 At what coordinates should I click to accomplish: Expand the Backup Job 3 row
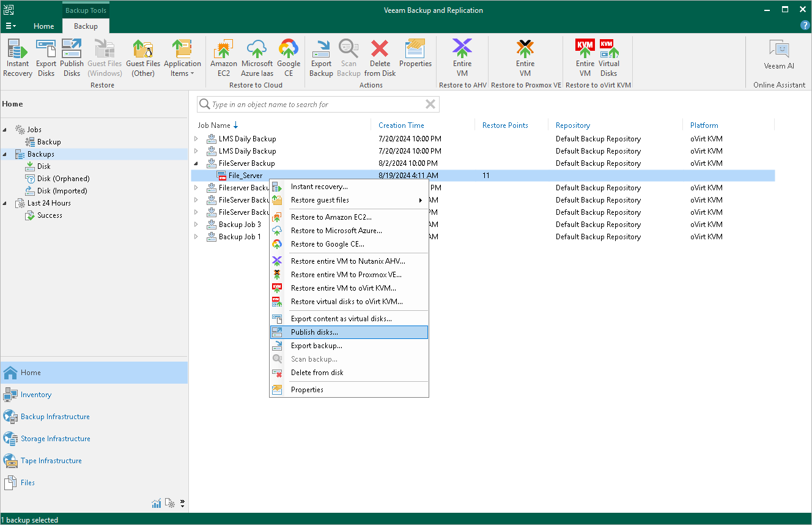[196, 225]
